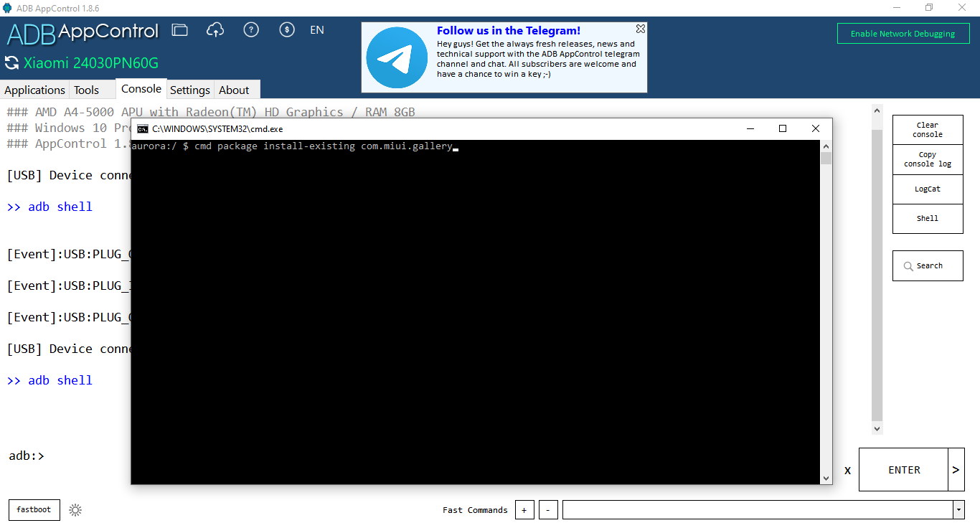
Task: Expand the Fast Commands dropdown list
Action: (958, 510)
